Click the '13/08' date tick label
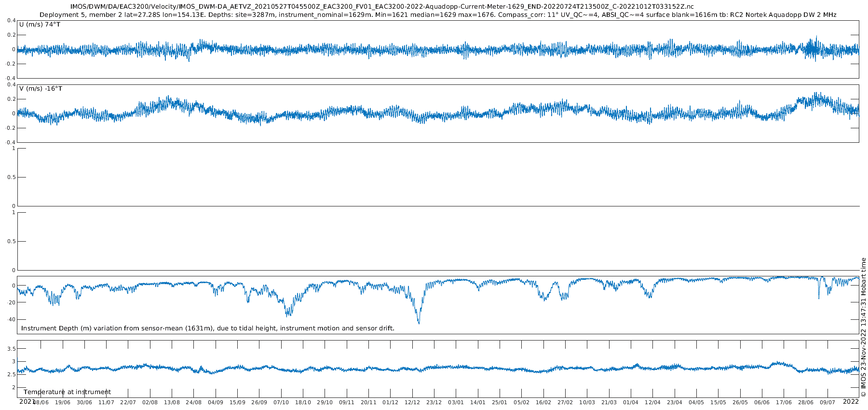The image size is (868, 410). coord(172,402)
